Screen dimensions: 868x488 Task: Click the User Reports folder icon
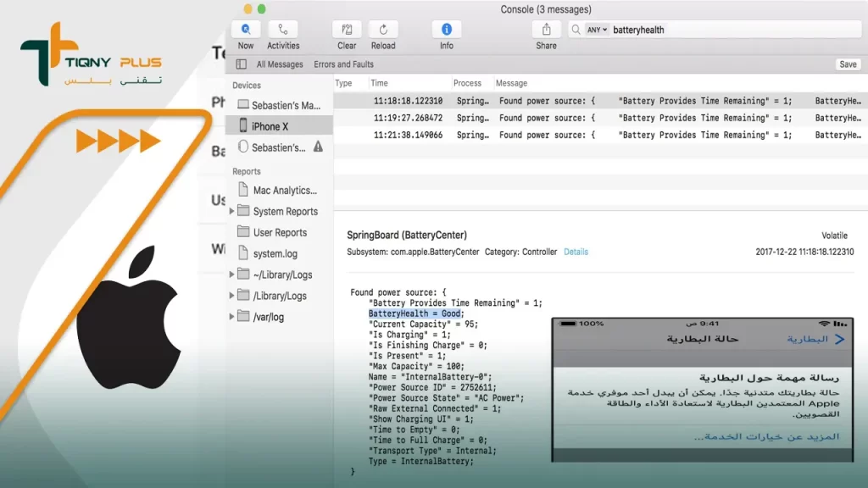[x=243, y=232]
